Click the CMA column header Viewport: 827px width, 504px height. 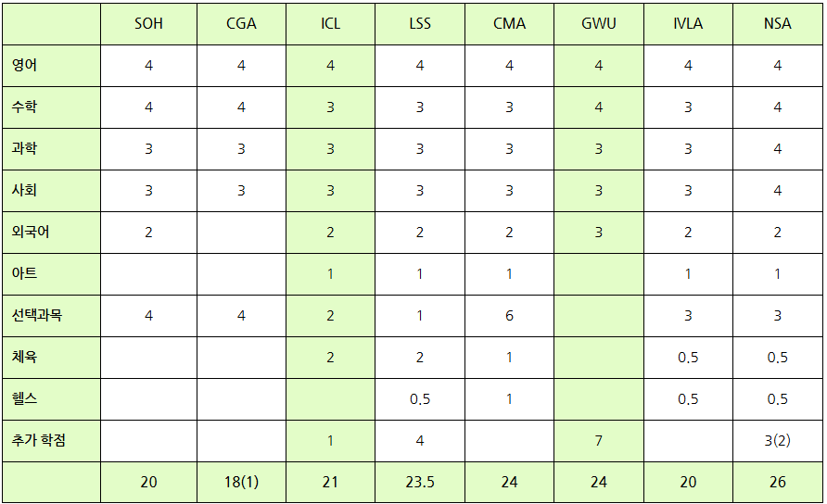510,24
